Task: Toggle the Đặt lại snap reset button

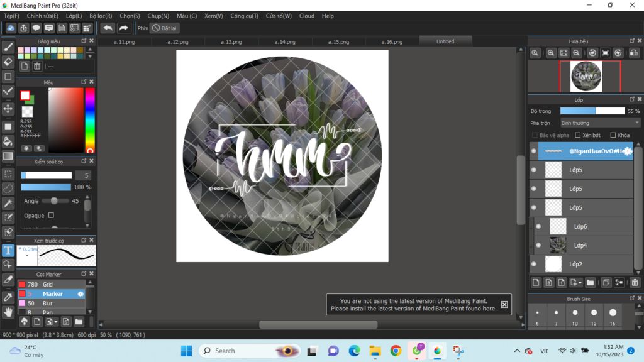Action: click(164, 28)
